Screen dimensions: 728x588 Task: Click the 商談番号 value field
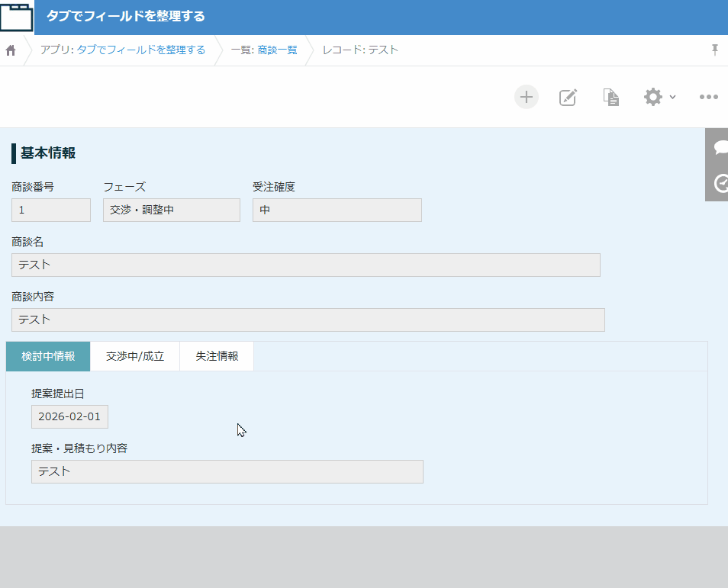pos(51,210)
